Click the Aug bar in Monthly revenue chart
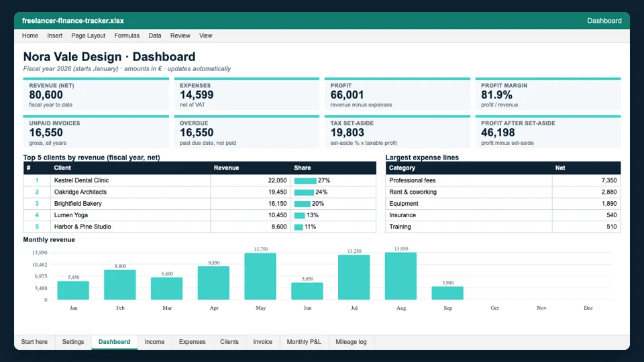The width and height of the screenshot is (644, 362). [401, 276]
